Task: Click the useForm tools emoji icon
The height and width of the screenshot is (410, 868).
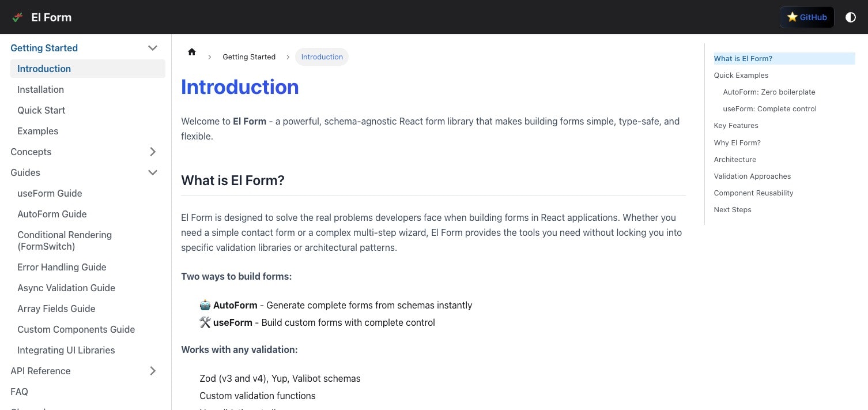Action: [x=205, y=322]
